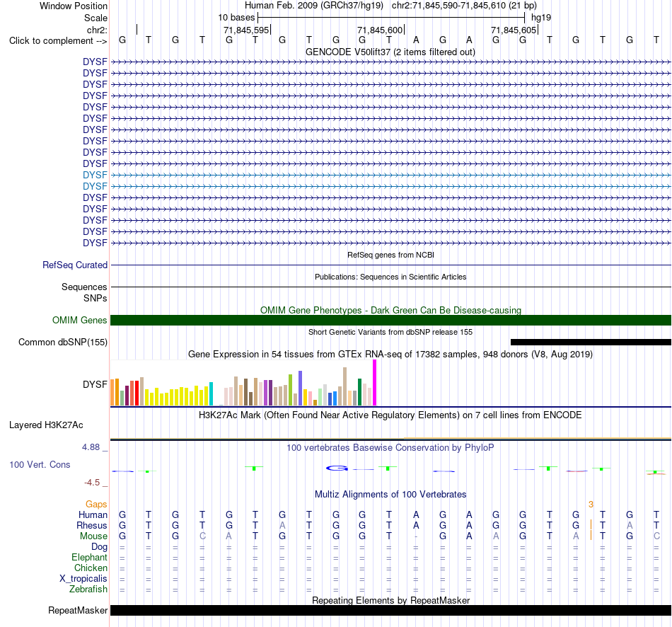Click the genome position title chr2:71,845,590-71,845,610 (21 bp)
This screenshot has width=672, height=627.
pos(464,6)
